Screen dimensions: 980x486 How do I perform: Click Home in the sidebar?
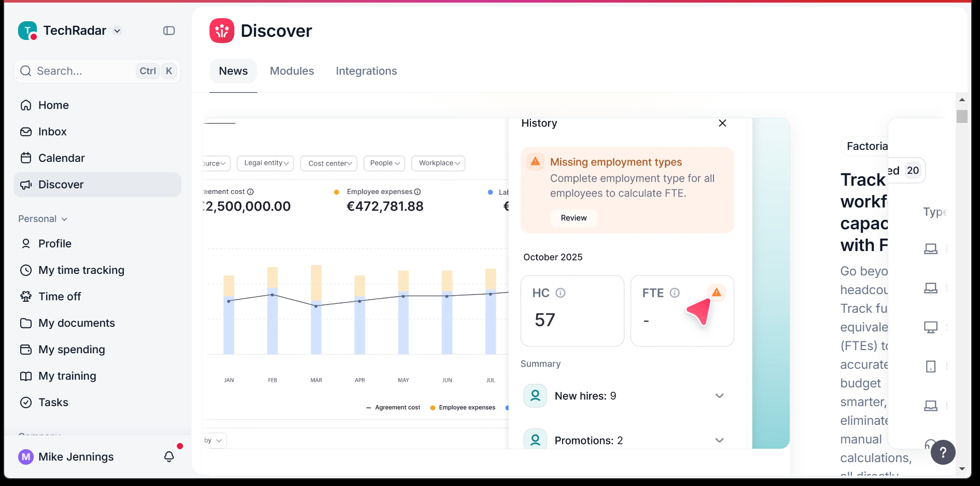(x=53, y=105)
